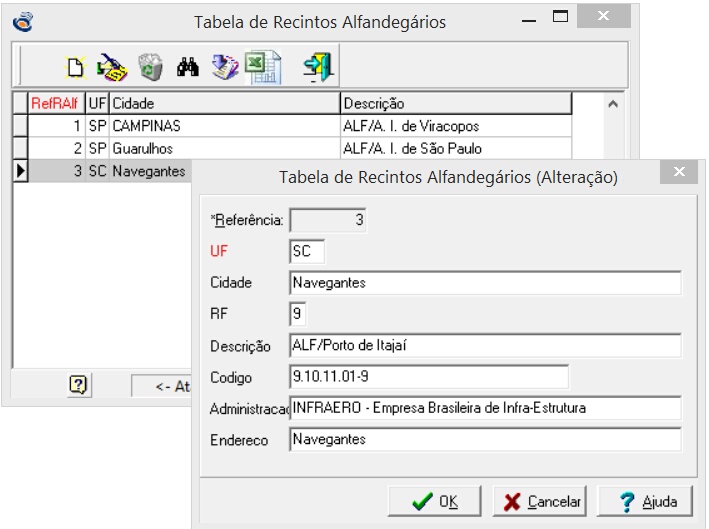Click the UF input field with SC
This screenshot has height=529, width=709.
pyautogui.click(x=307, y=251)
